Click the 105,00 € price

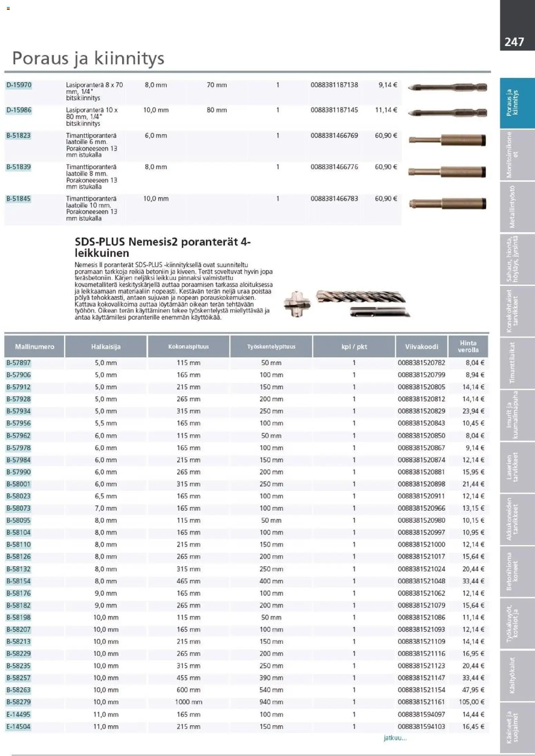pos(471,702)
